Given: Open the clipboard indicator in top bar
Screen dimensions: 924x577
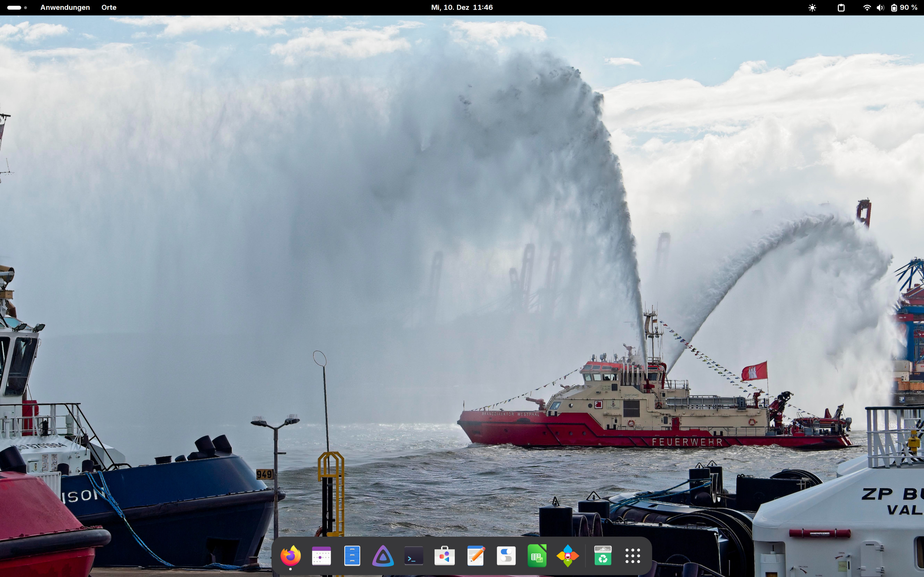Looking at the screenshot, I should point(841,8).
